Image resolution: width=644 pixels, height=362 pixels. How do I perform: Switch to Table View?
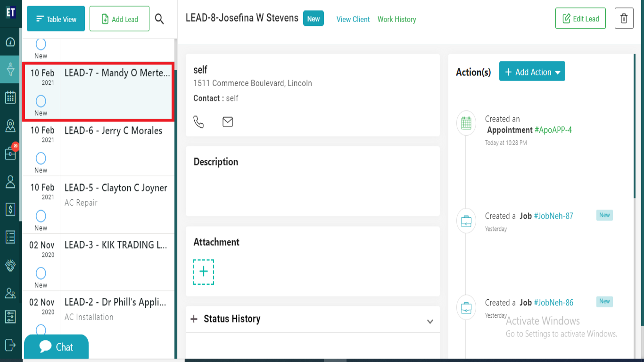(x=56, y=19)
